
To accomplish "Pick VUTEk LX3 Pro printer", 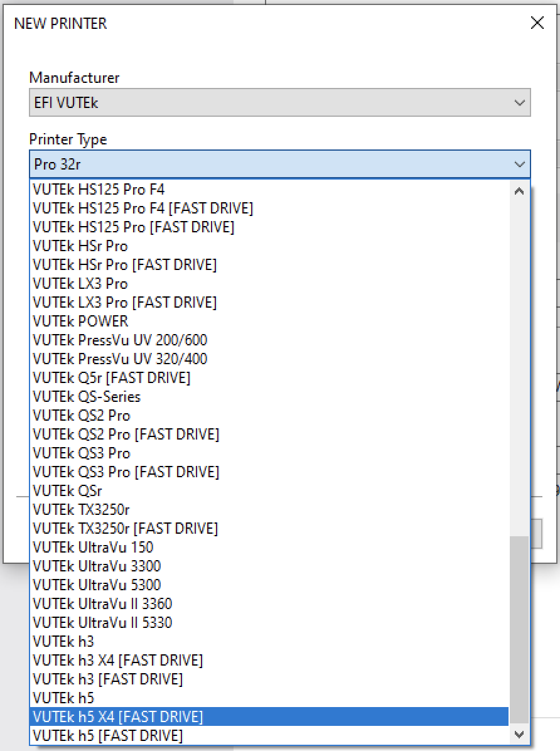I will click(x=270, y=284).
